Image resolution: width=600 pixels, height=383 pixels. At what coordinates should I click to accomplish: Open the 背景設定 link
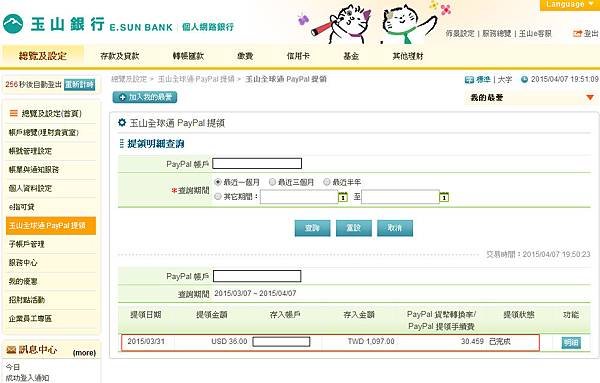pos(460,34)
